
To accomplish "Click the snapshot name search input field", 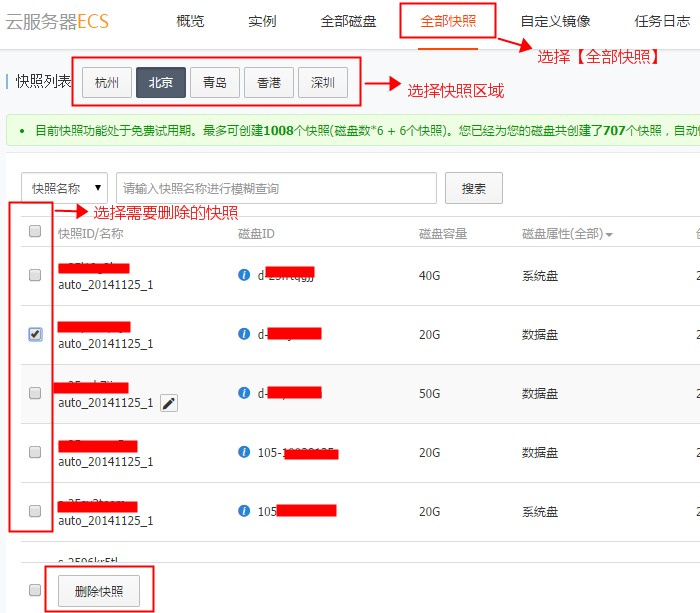I will pyautogui.click(x=276, y=188).
